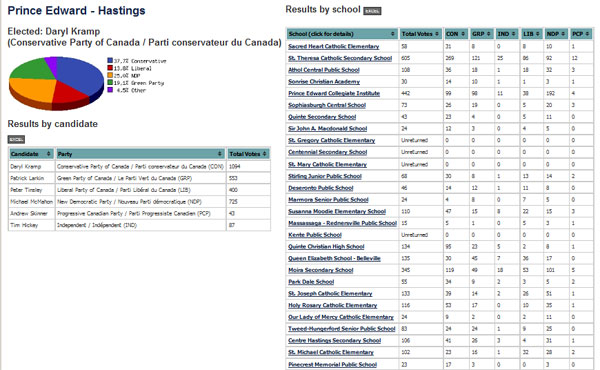Open Sacred Heart Catholic Elementary details
Image resolution: width=600 pixels, height=370 pixels.
[334, 46]
